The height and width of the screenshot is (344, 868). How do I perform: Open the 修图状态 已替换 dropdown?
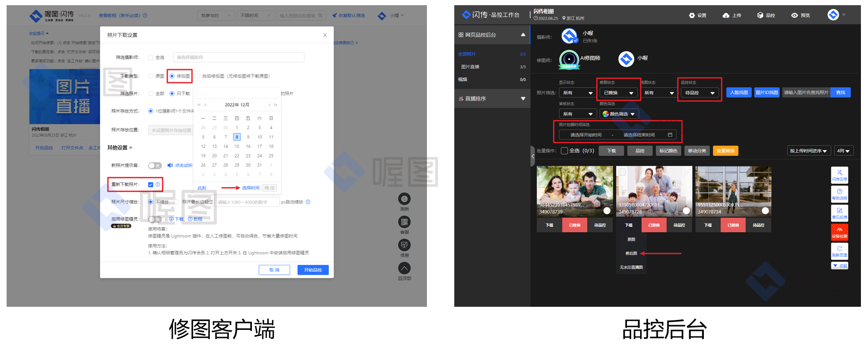tap(618, 93)
